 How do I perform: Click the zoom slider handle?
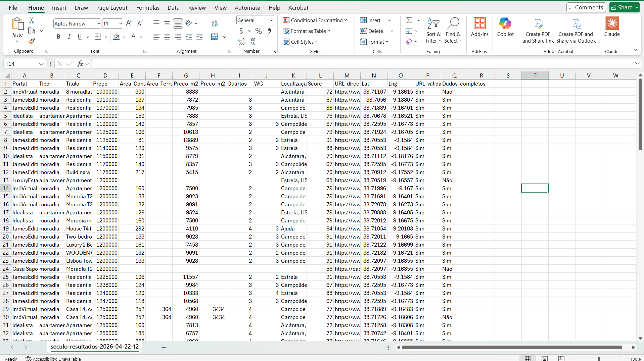(x=598, y=359)
